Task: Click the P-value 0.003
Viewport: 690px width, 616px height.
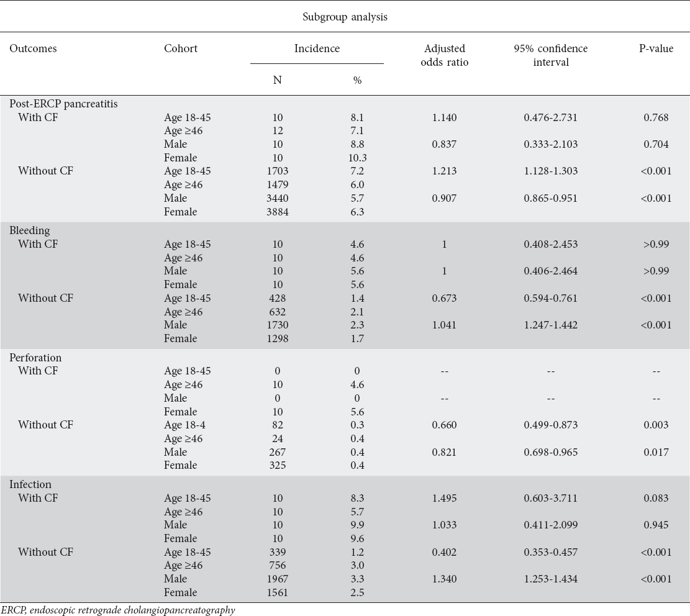Action: pyautogui.click(x=656, y=425)
